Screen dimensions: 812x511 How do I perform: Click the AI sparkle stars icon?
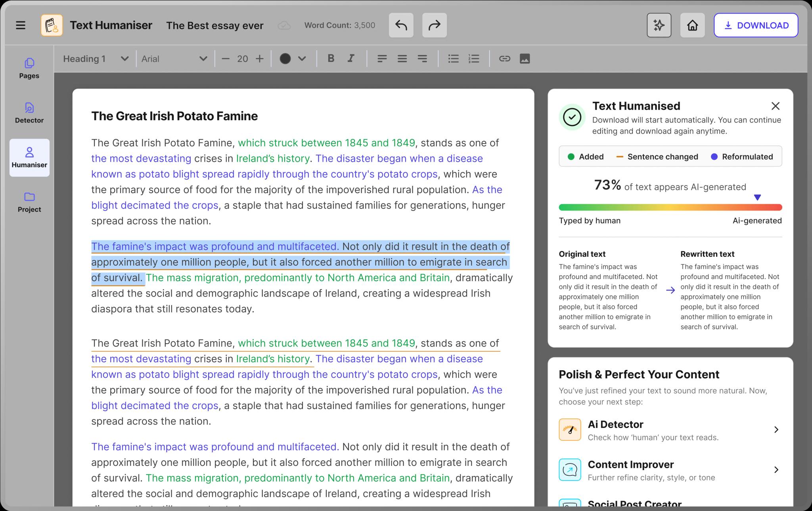coord(659,25)
